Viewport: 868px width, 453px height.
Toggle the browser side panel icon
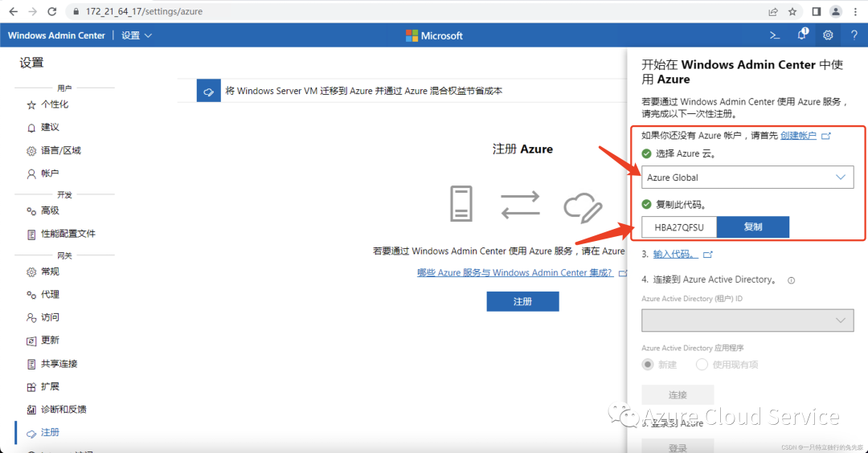816,11
